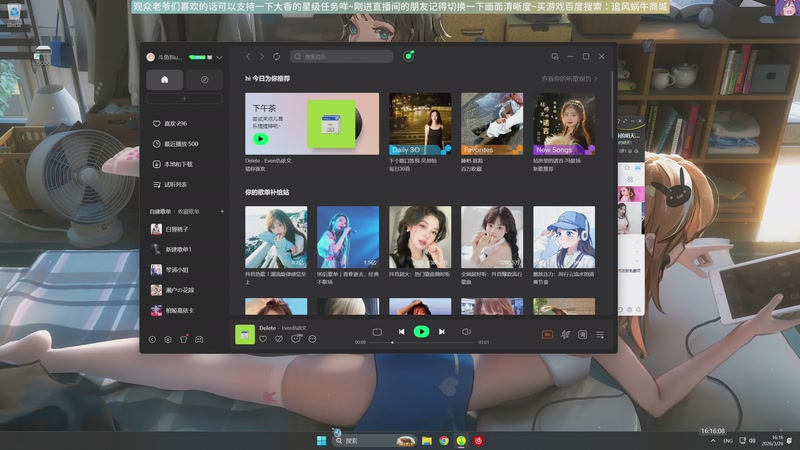Go back with the left arrow
Screen dimensions: 800x450
click(248, 57)
